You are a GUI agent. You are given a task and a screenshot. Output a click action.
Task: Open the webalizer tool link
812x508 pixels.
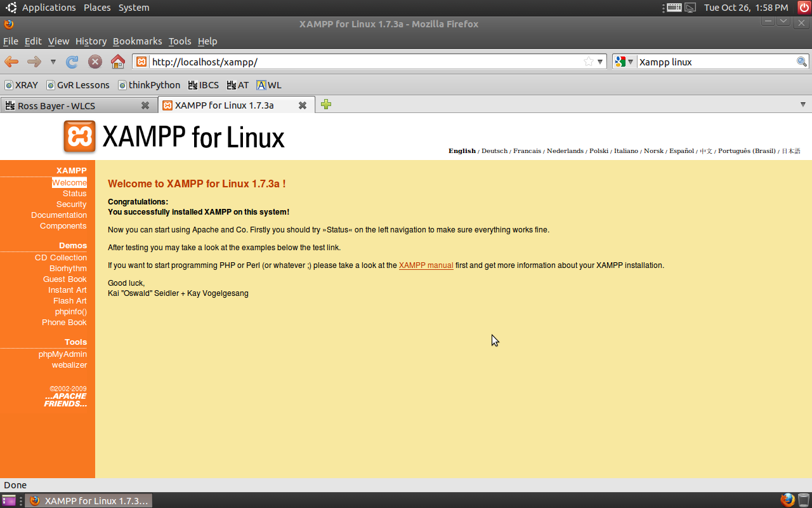[69, 364]
